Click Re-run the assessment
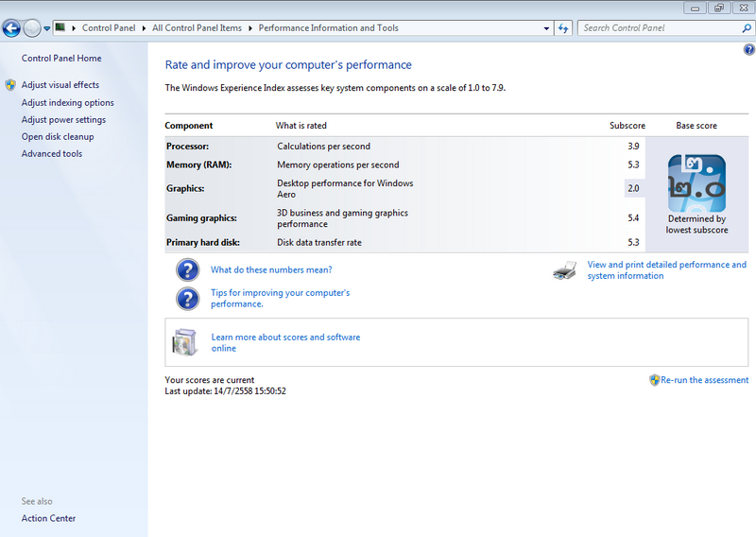 [x=704, y=380]
